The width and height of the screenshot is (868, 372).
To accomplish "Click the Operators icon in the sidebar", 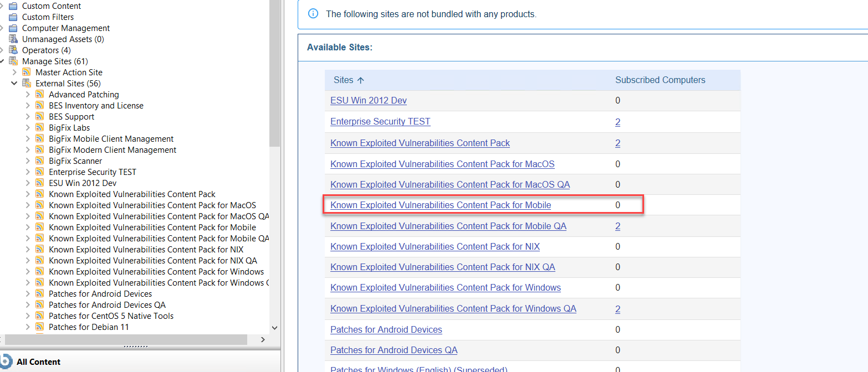I will coord(12,50).
